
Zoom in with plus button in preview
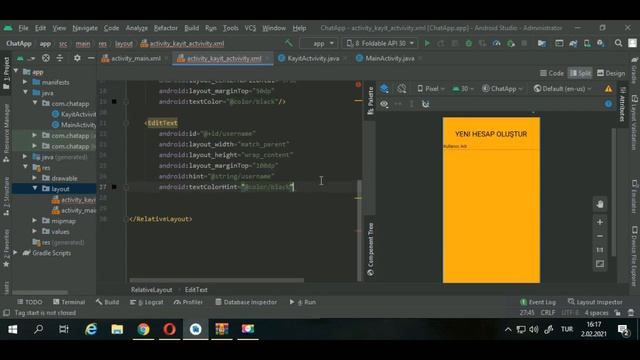pyautogui.click(x=600, y=222)
